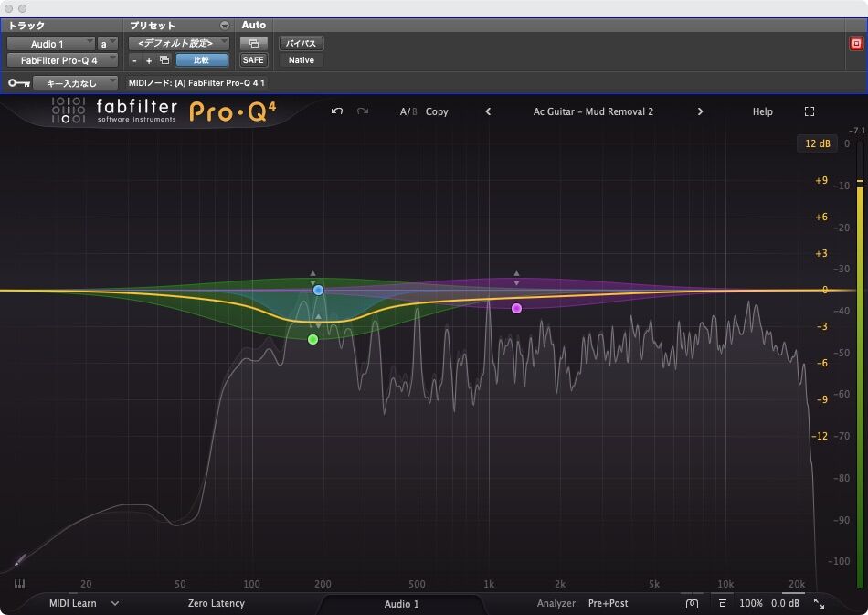Open Analyzer Pre+Post settings
The width and height of the screenshot is (868, 615).
608,603
